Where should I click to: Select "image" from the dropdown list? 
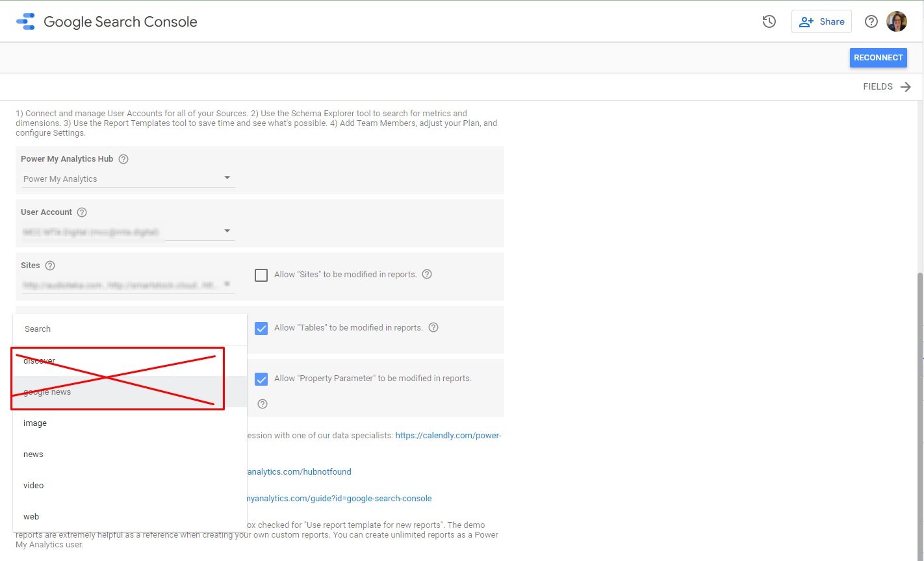[x=35, y=423]
